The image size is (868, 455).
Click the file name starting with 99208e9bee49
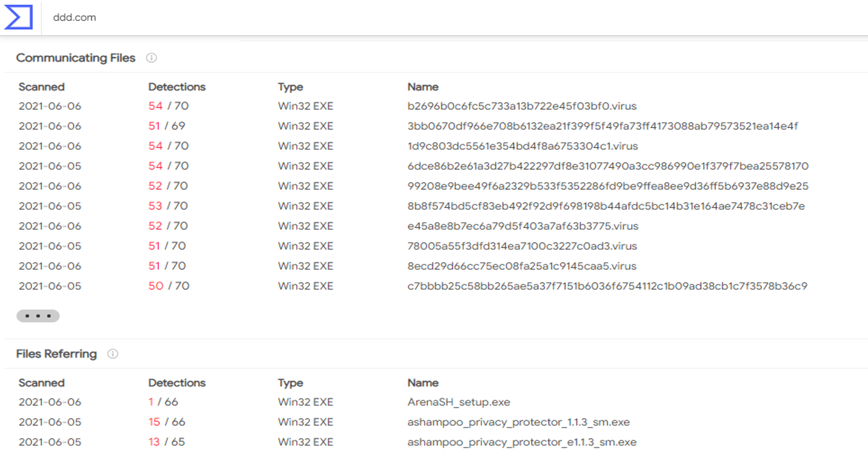tap(608, 186)
